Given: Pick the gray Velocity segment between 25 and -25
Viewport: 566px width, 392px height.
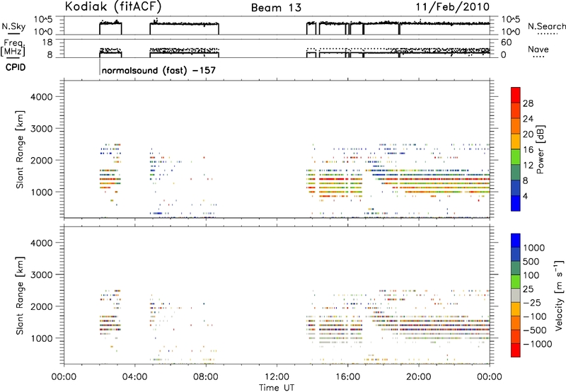Looking at the screenshot, I should click(516, 296).
